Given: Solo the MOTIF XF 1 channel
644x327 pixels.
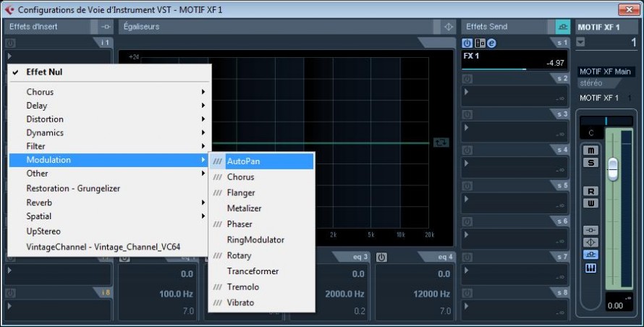Looking at the screenshot, I should click(591, 162).
